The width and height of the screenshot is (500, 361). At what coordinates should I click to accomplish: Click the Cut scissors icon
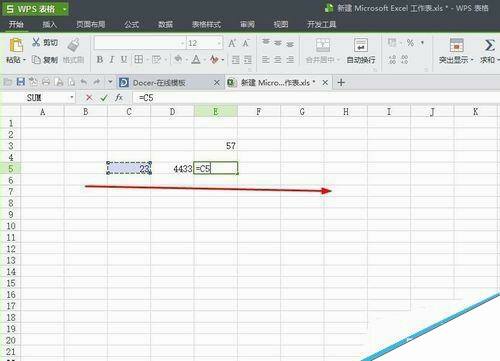pyautogui.click(x=36, y=42)
